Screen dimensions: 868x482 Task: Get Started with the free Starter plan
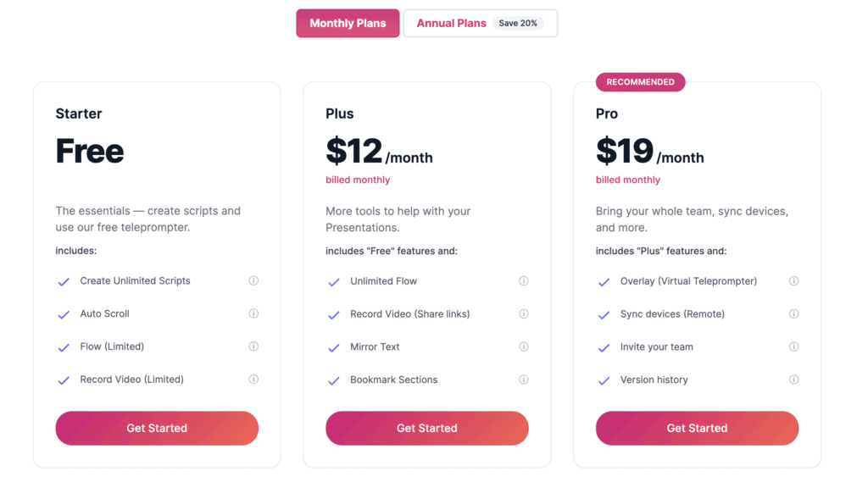point(157,429)
